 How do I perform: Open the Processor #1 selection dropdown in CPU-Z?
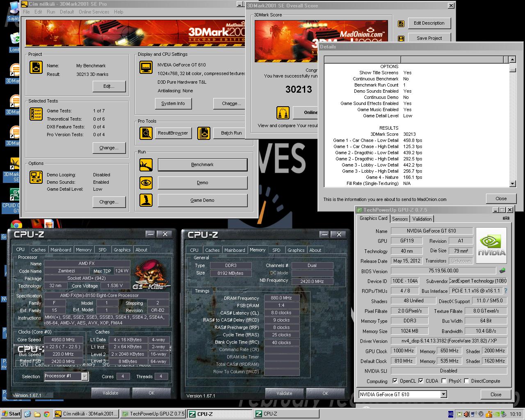pyautogui.click(x=84, y=376)
